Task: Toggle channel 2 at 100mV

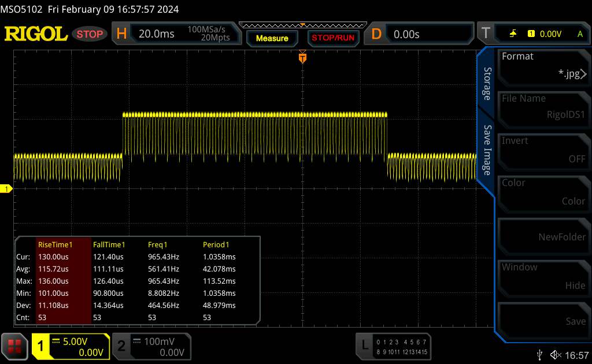Action: [x=151, y=346]
